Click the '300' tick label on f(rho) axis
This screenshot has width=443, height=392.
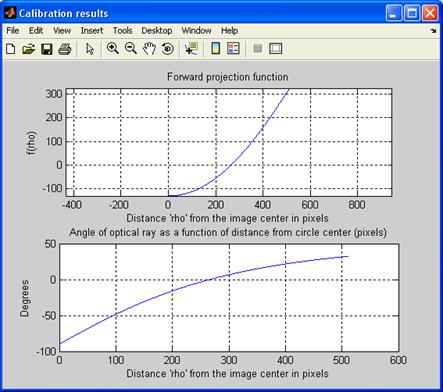coord(54,94)
